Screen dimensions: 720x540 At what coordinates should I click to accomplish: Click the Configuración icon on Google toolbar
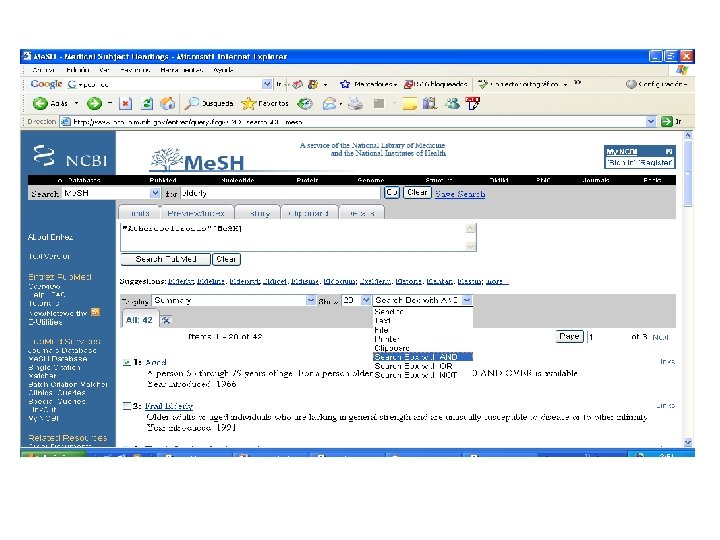pos(631,84)
